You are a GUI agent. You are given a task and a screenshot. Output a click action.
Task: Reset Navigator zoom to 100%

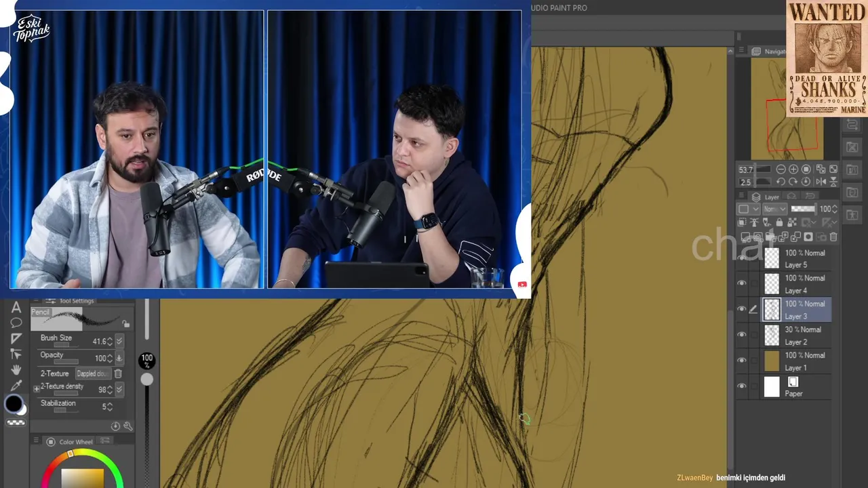806,169
